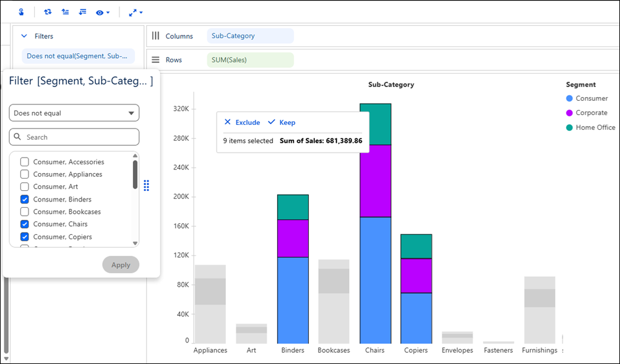Screen dimensions: 620x364
Task: Click the Apply button
Action: 121,265
